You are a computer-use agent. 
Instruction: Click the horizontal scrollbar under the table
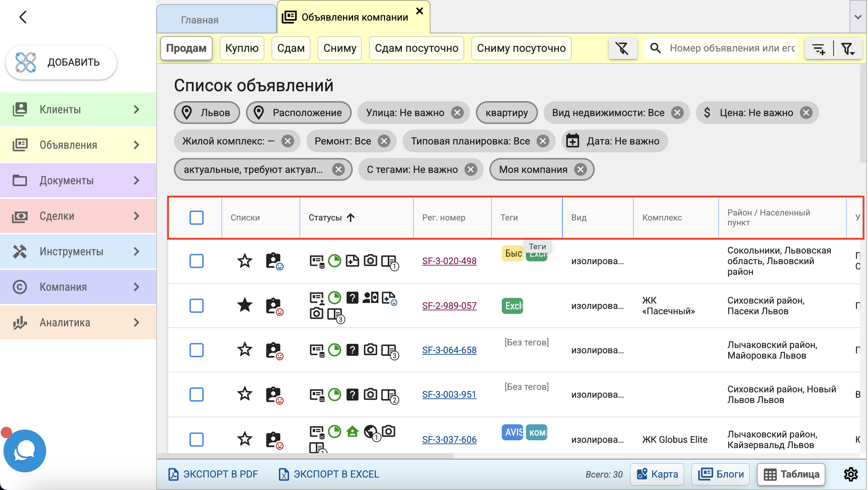[306, 456]
